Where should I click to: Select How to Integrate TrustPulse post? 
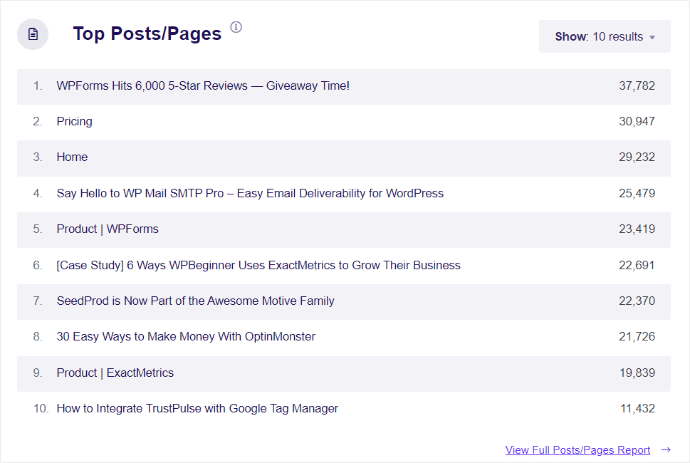click(344, 409)
